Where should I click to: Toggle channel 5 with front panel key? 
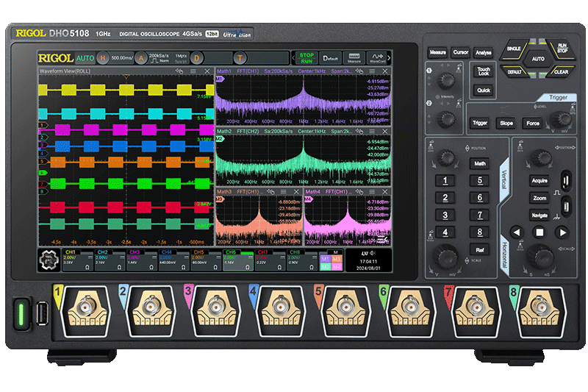[x=480, y=182]
